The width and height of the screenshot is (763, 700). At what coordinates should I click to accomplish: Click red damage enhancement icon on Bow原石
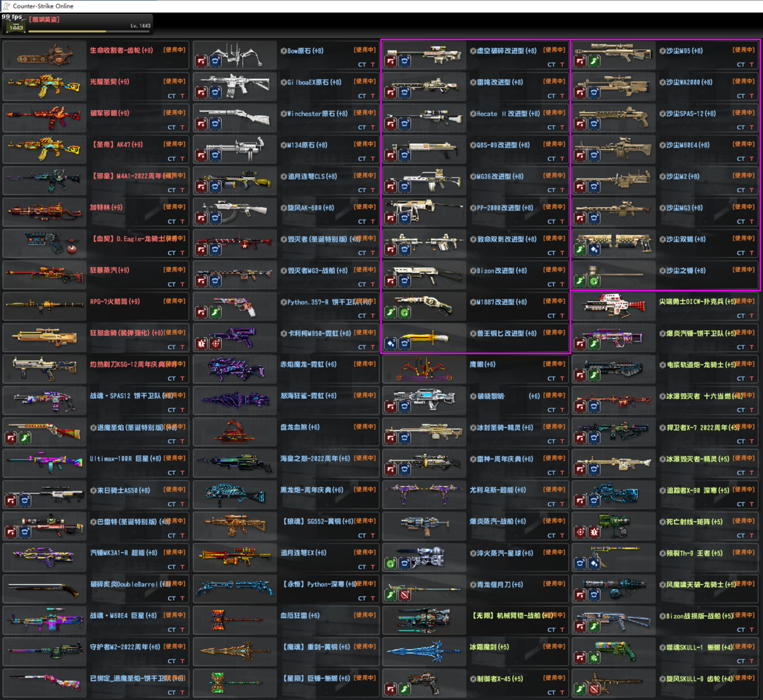click(201, 61)
